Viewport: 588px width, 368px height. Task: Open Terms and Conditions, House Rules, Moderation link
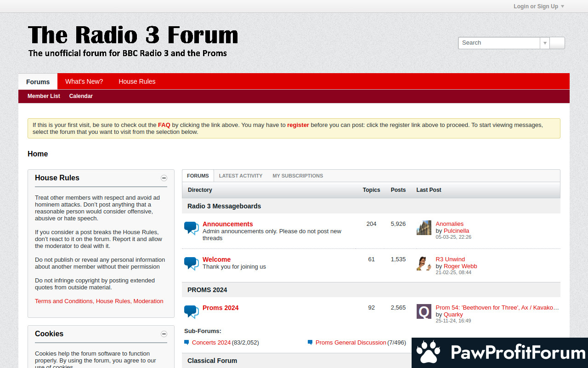tap(99, 301)
